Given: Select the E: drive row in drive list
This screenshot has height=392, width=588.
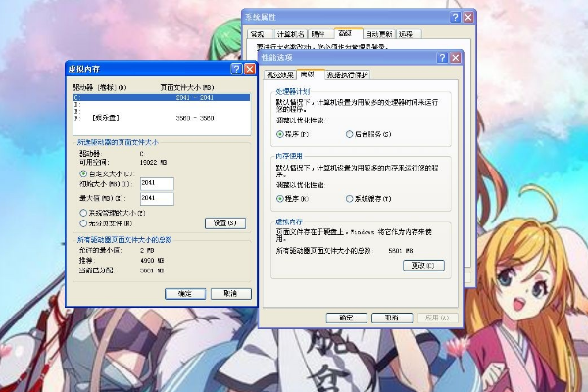Looking at the screenshot, I should pyautogui.click(x=162, y=111).
